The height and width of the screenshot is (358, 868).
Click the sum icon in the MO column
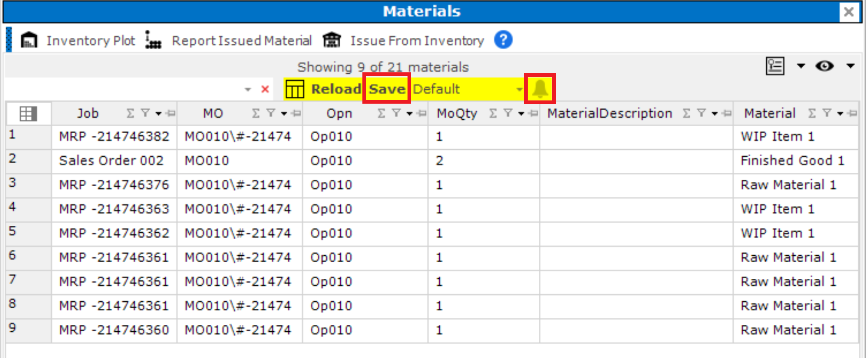click(256, 113)
